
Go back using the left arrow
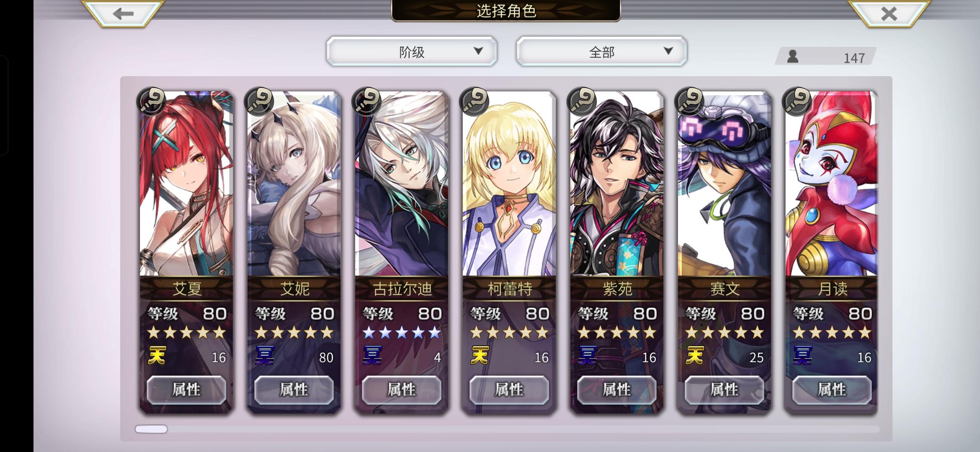point(123,13)
